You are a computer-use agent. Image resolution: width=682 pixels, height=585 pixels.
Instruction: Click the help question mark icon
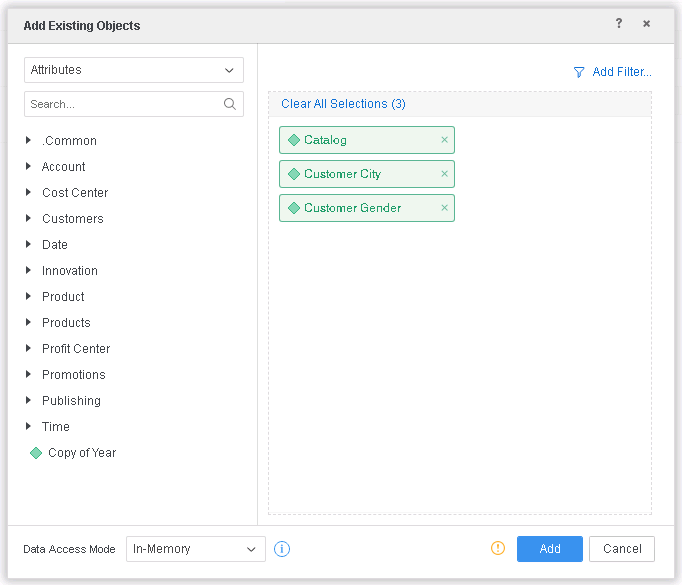619,24
